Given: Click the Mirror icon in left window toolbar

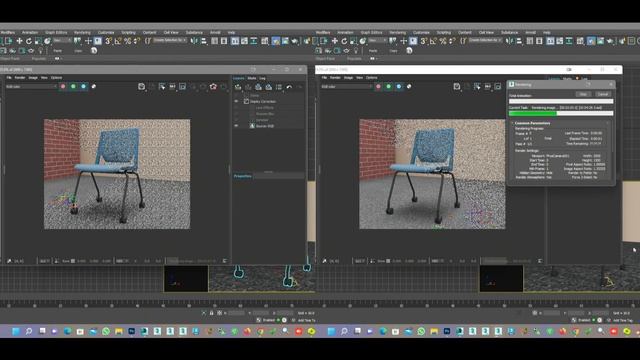Looking at the screenshot, I should click(194, 41).
